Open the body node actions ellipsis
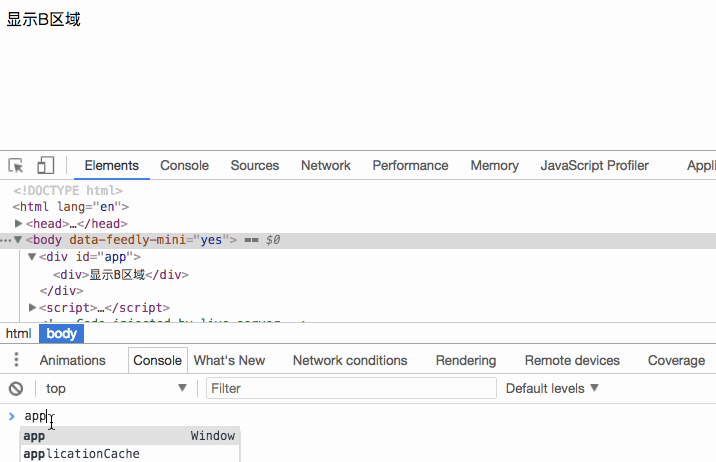Viewport: 716px width, 462px height. (x=6, y=240)
